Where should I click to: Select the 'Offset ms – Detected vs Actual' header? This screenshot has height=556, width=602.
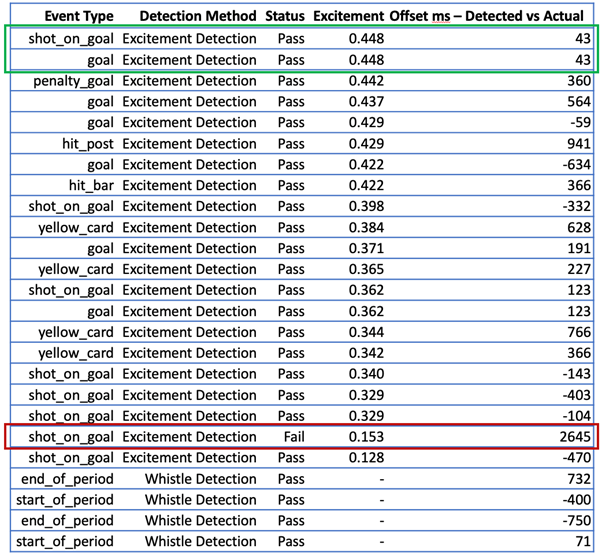tap(486, 16)
